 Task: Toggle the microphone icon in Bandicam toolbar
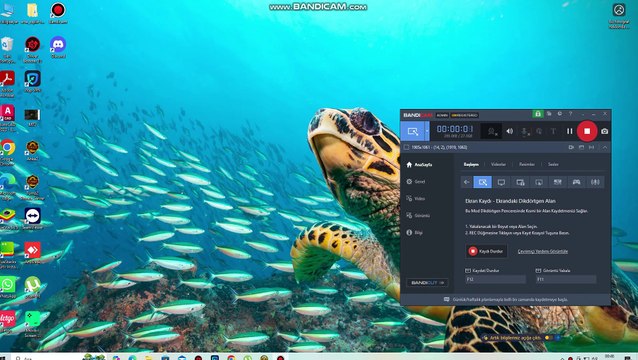[524, 131]
